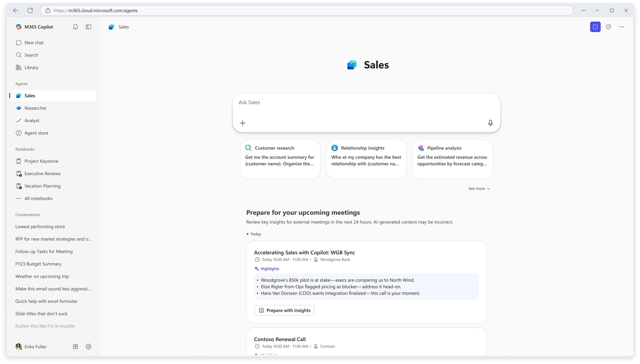Screen dimensions: 640x364
Task: Collapse the Today meetings section
Action: pos(254,234)
